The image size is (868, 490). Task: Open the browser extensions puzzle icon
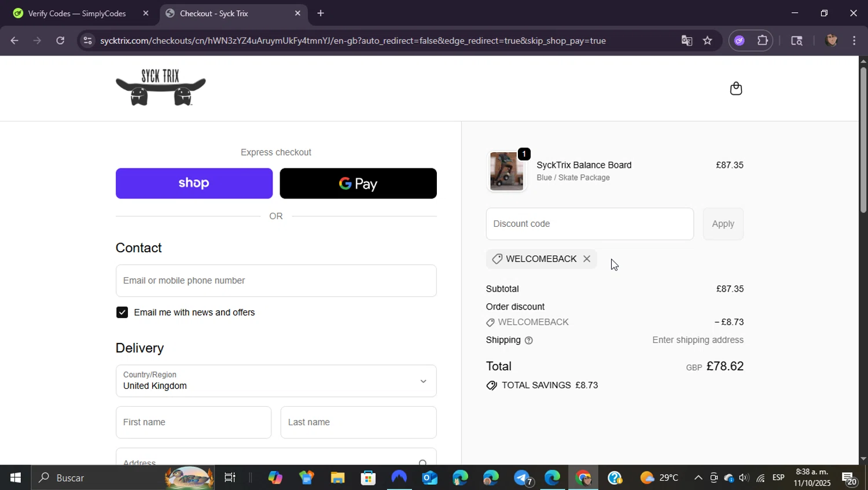point(763,40)
